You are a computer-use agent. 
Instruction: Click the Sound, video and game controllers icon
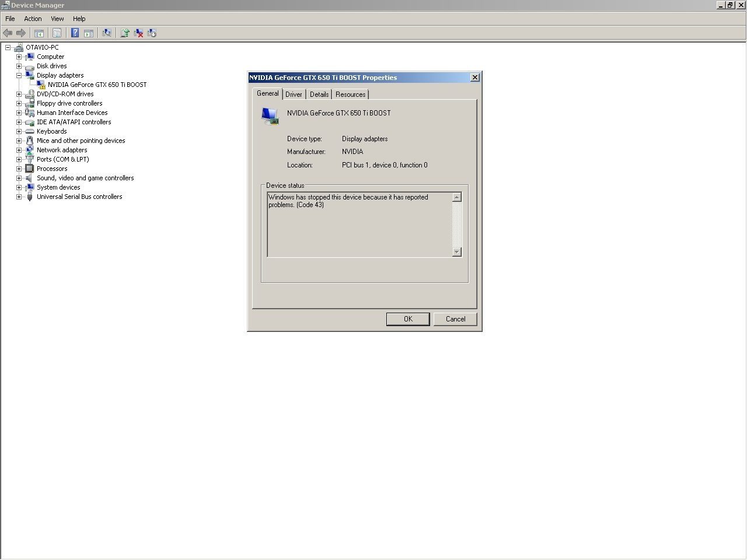(x=30, y=178)
